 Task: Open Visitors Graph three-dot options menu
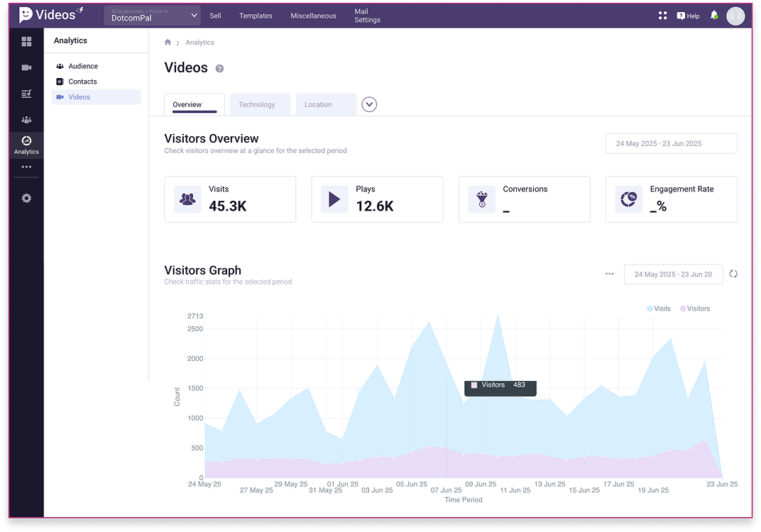609,274
